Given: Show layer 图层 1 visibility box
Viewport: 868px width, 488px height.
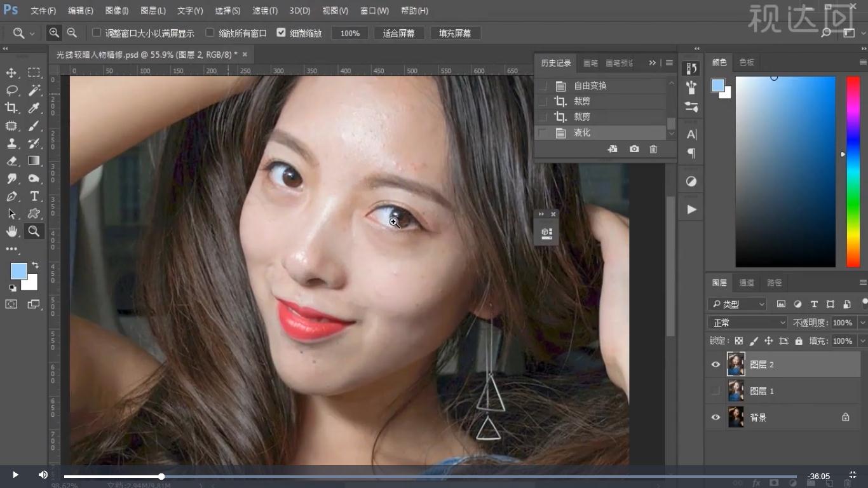Looking at the screenshot, I should (x=715, y=391).
